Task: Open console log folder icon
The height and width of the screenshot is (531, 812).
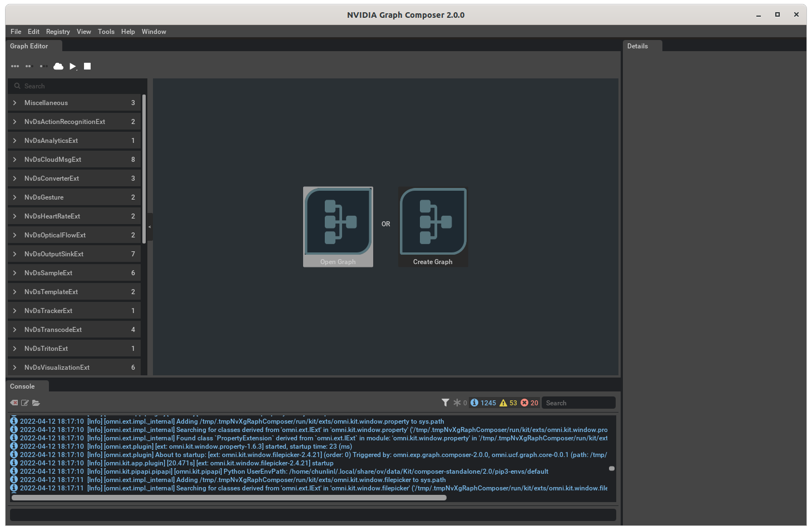Action: pyautogui.click(x=36, y=403)
